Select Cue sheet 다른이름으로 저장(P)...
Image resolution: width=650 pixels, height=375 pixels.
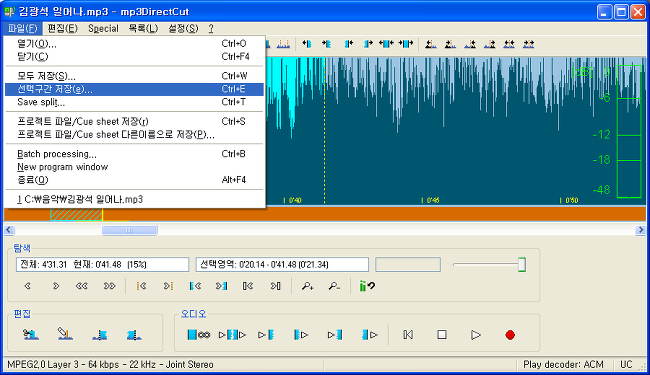pos(134,134)
